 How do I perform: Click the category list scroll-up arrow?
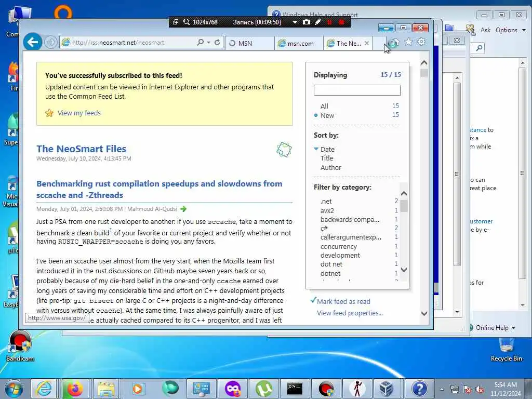click(x=404, y=194)
